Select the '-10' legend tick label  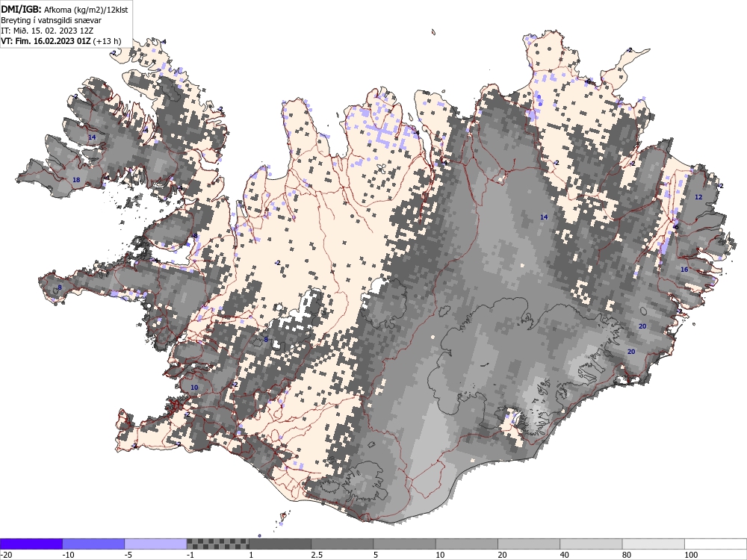tap(69, 555)
